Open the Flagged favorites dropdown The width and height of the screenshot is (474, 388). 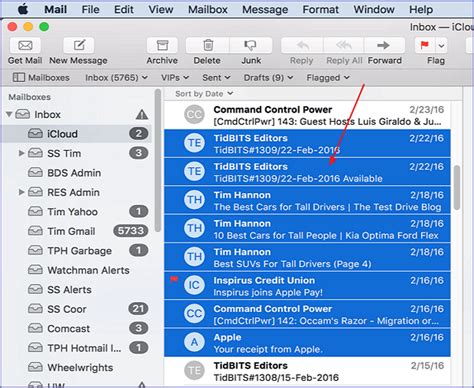click(x=328, y=78)
